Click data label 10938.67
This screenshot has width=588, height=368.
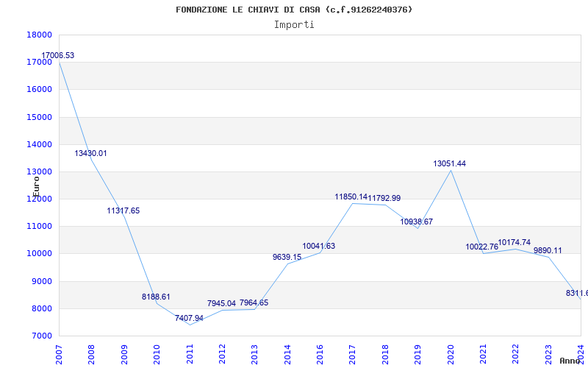(x=416, y=222)
